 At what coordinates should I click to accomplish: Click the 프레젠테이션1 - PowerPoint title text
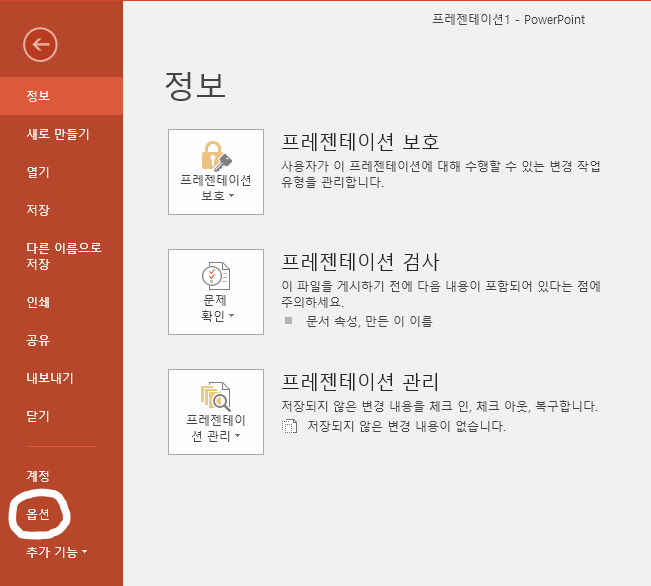point(508,20)
